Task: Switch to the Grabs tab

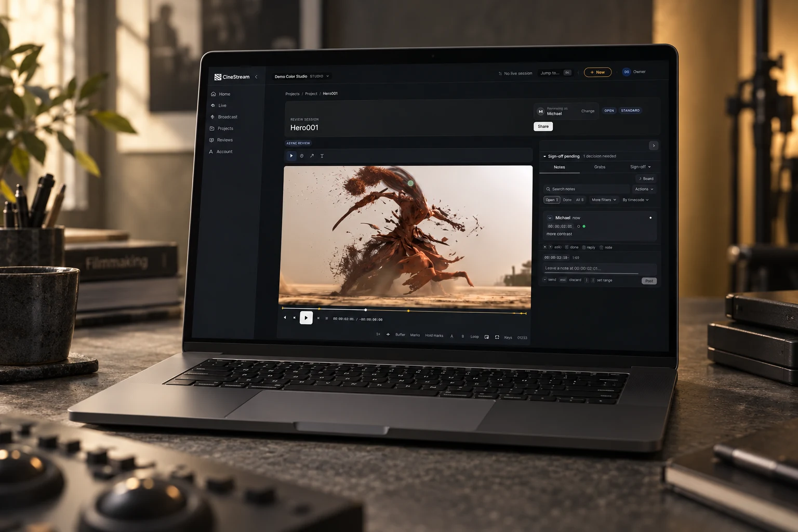Action: (600, 167)
